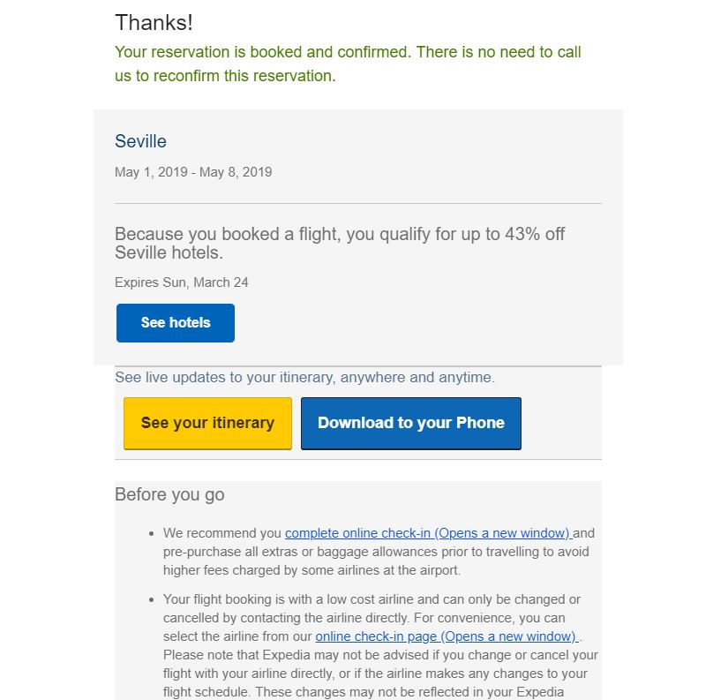
Task: Click the second bullet point marker
Action: tap(153, 600)
